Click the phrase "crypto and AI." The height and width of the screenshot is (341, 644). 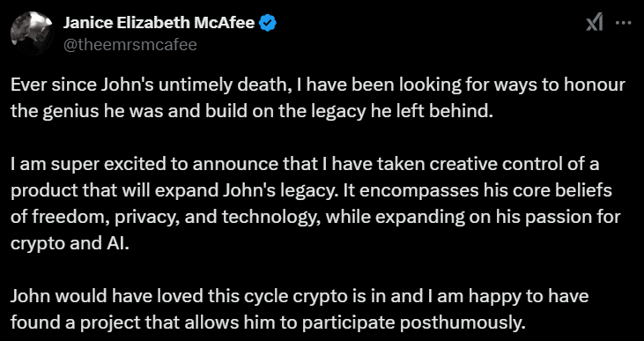pyautogui.click(x=70, y=244)
